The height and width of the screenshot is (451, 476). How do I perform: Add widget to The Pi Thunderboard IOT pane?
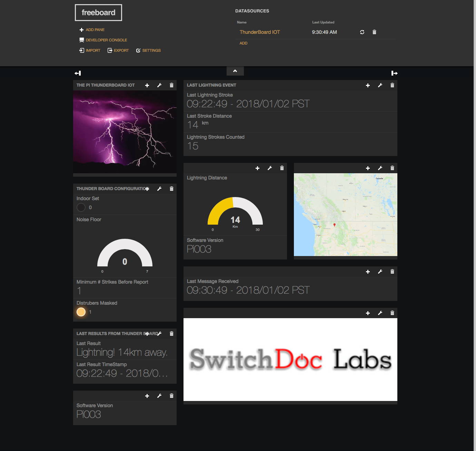click(147, 85)
